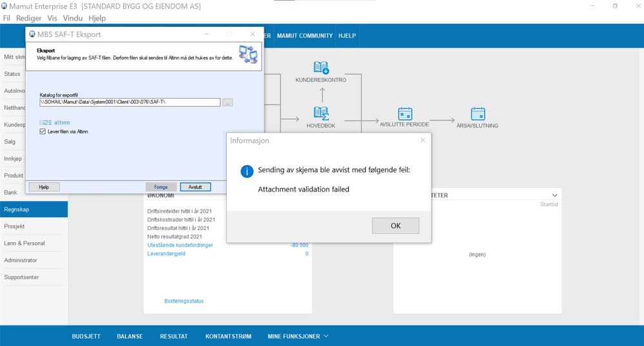Open Kontantstrøm in the bottom bar
This screenshot has height=346, width=644.
pos(228,336)
